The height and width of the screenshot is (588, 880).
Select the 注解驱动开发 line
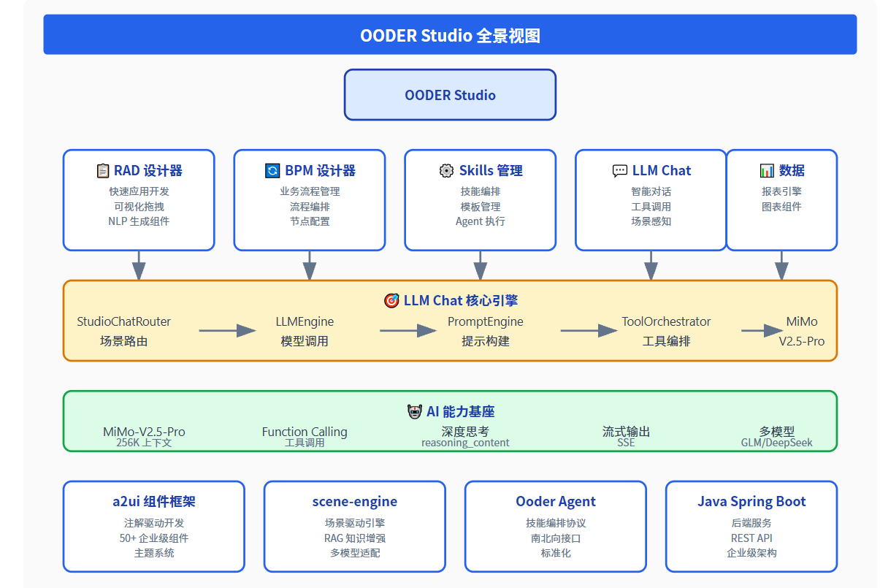click(153, 523)
